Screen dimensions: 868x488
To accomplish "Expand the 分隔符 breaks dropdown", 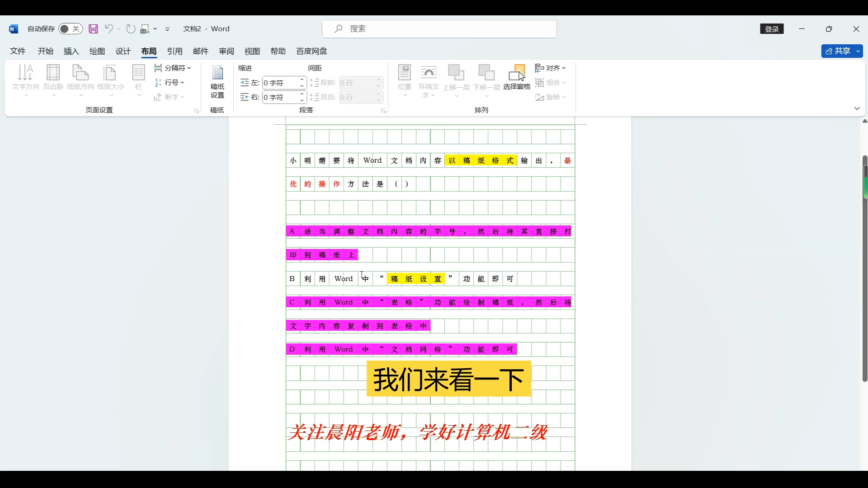I will click(173, 68).
